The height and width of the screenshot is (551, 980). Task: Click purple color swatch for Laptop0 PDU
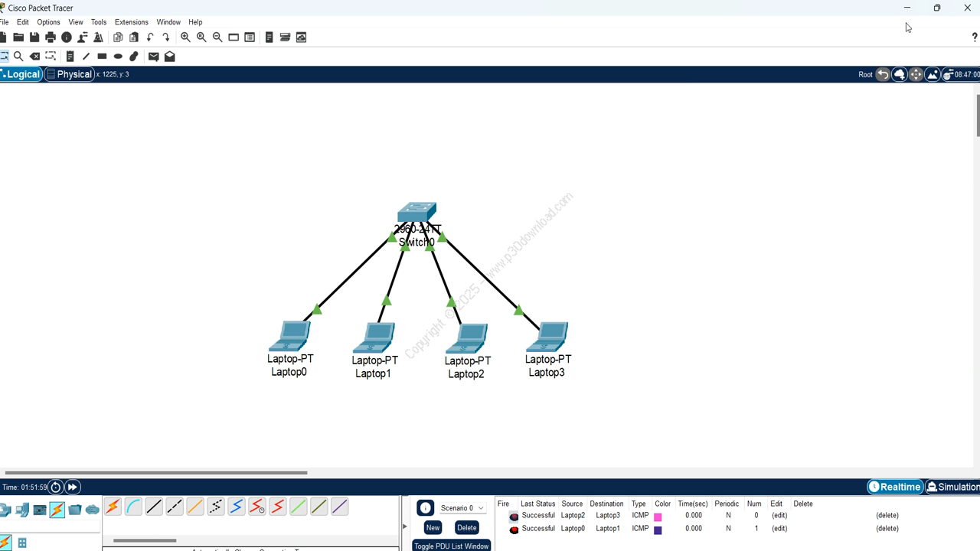pyautogui.click(x=658, y=530)
